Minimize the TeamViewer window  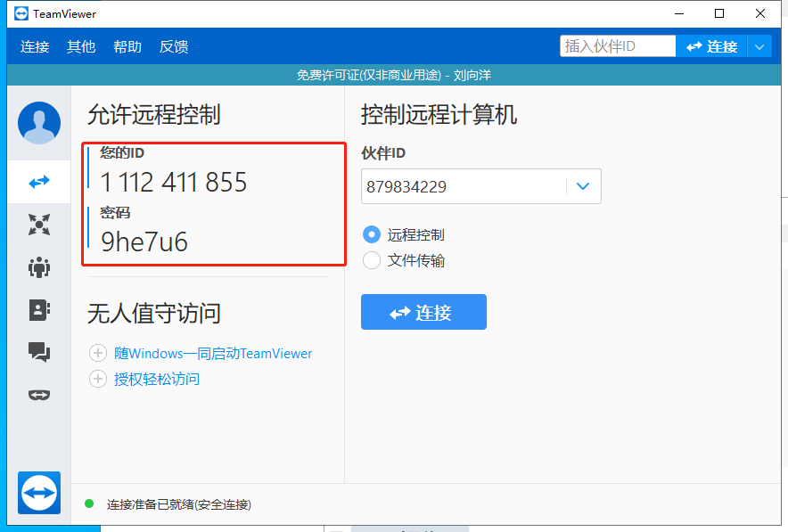click(x=679, y=13)
